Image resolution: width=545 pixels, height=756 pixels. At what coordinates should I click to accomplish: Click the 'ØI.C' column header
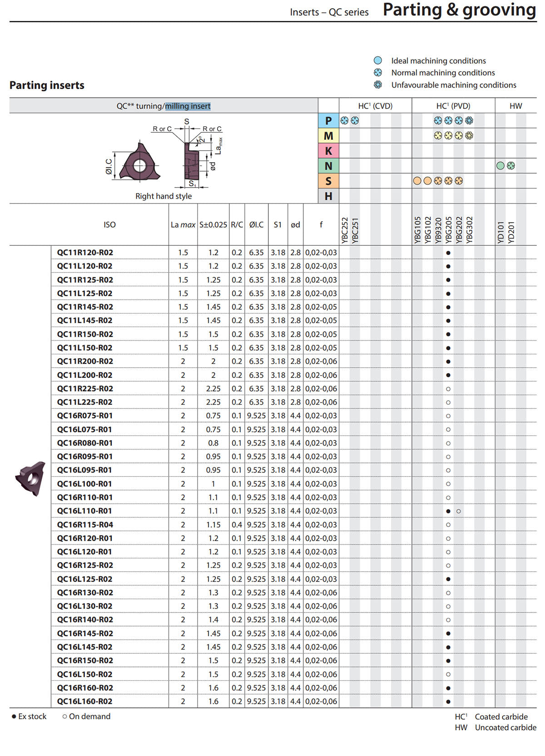click(x=256, y=224)
